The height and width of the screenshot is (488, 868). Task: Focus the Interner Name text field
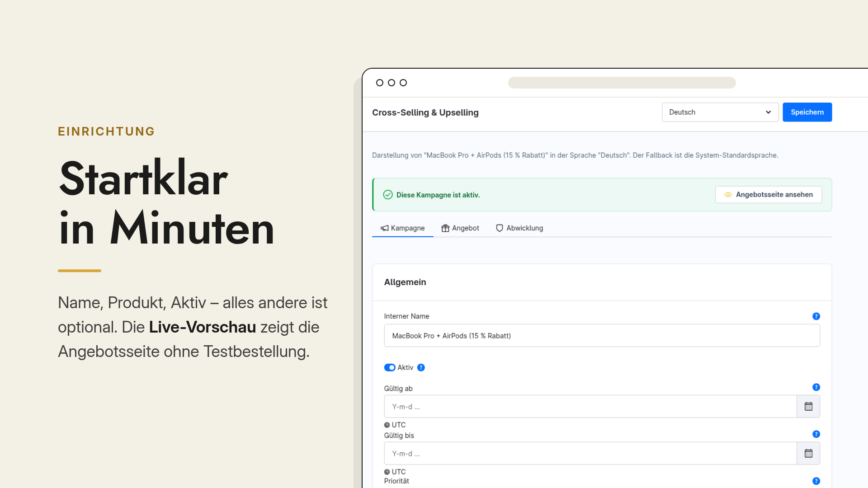tap(602, 336)
